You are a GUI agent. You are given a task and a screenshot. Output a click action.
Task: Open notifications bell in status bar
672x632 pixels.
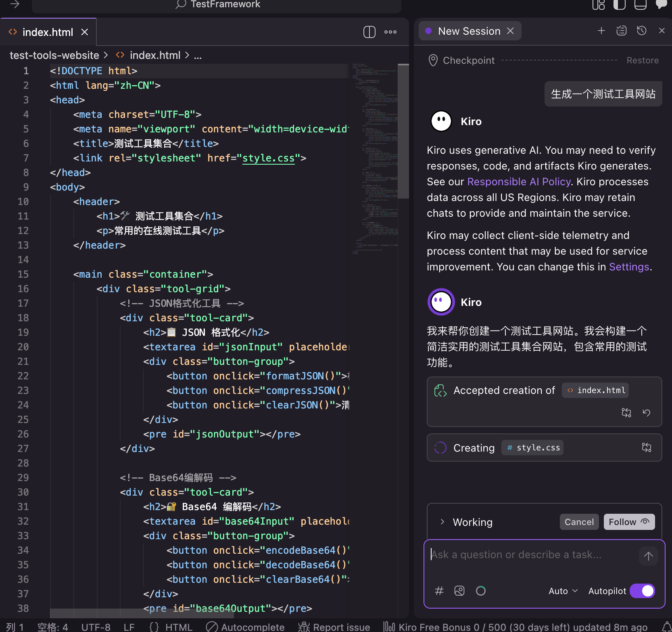(x=666, y=627)
